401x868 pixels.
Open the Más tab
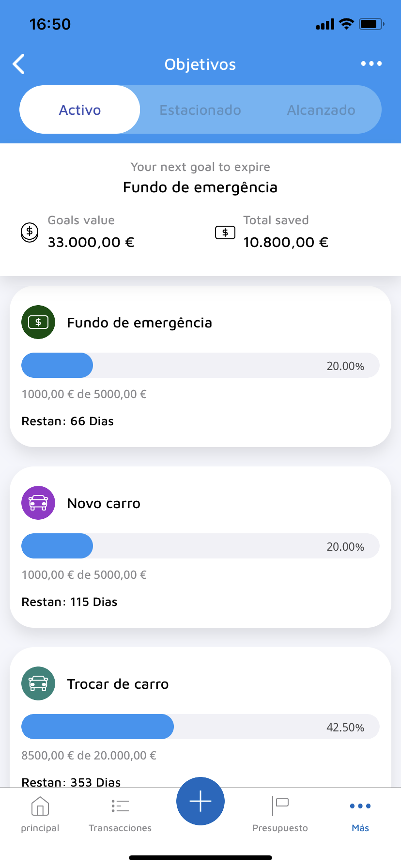pos(360,814)
